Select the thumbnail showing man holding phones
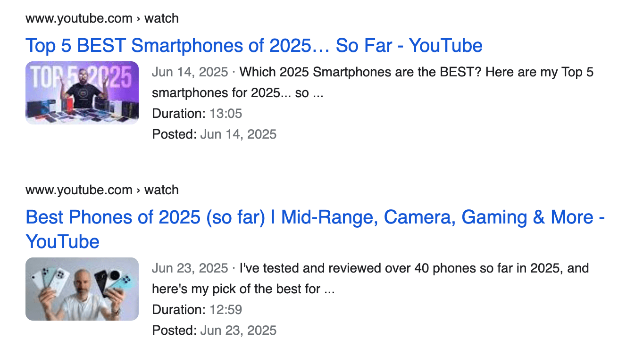635x364 pixels. (x=82, y=289)
